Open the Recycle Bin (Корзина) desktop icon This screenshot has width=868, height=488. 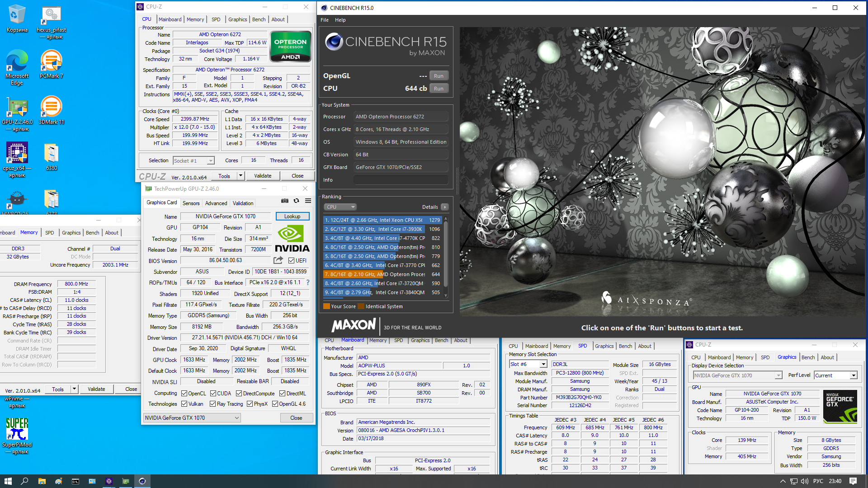click(x=17, y=19)
